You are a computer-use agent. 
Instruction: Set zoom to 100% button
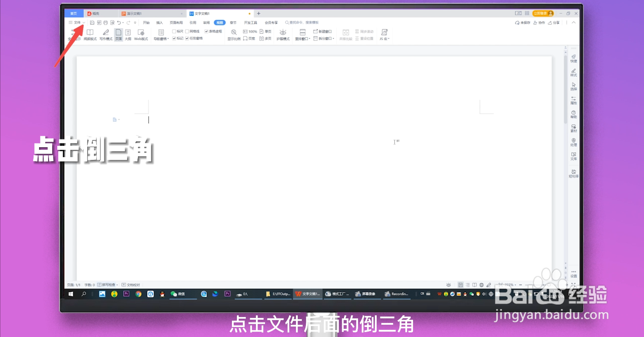pyautogui.click(x=250, y=31)
